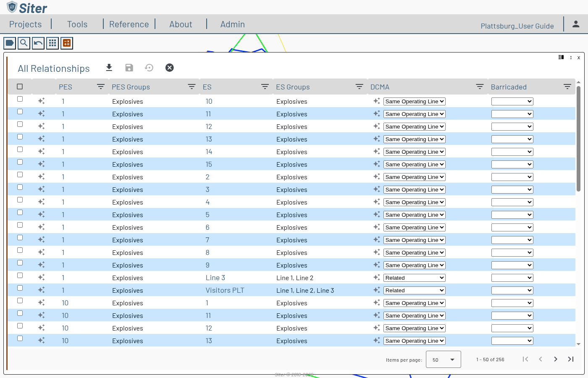Open the Tools menu

click(x=77, y=24)
